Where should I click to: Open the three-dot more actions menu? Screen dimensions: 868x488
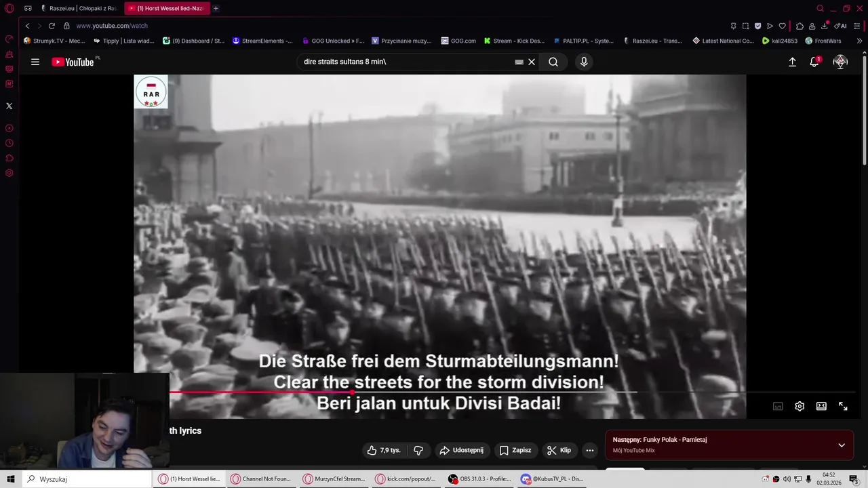590,450
